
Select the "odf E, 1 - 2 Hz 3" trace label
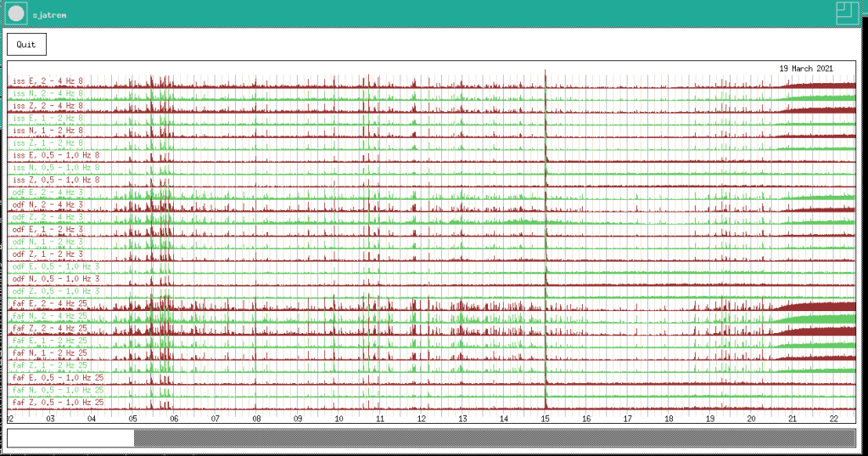tap(48, 230)
